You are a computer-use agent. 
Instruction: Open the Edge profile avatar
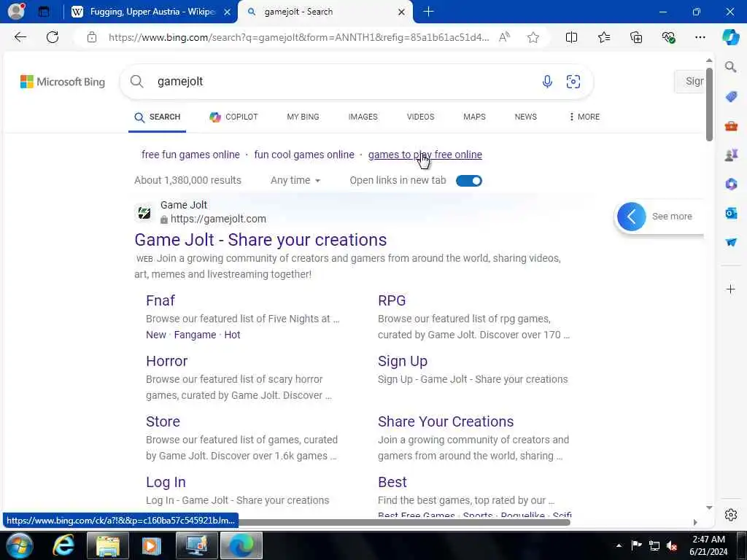[x=16, y=12]
